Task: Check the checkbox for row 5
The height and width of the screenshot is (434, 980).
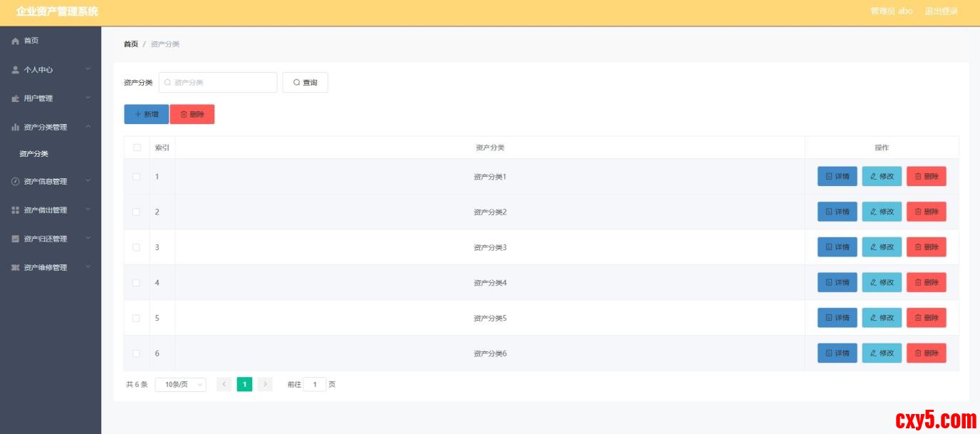Action: (x=136, y=319)
